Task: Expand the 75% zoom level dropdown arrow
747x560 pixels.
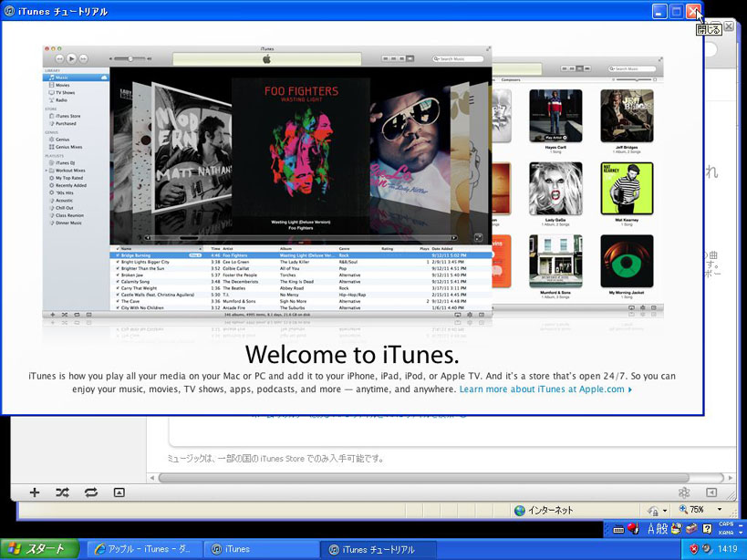Action: click(720, 510)
